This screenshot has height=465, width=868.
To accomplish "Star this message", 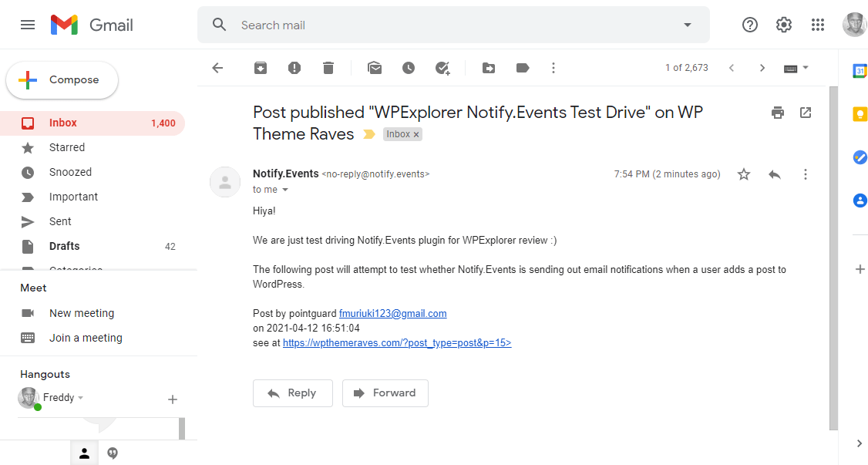I will [743, 175].
